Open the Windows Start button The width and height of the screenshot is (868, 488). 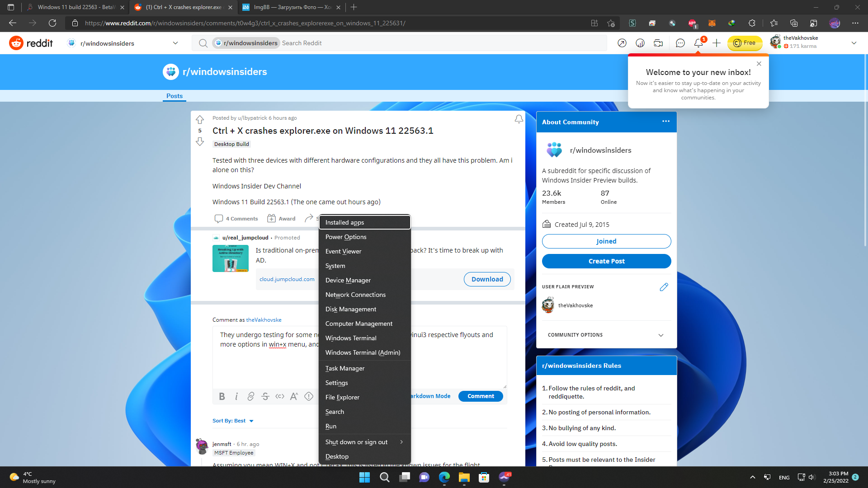[x=364, y=477]
